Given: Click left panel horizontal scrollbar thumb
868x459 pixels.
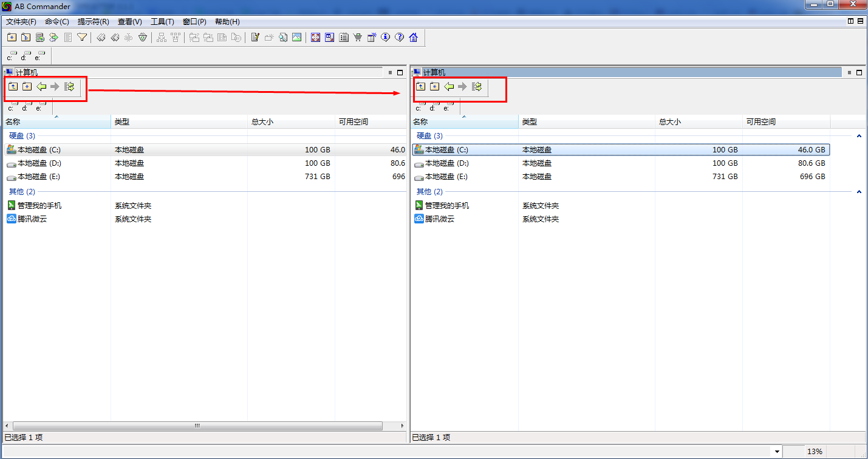Looking at the screenshot, I should [197, 426].
